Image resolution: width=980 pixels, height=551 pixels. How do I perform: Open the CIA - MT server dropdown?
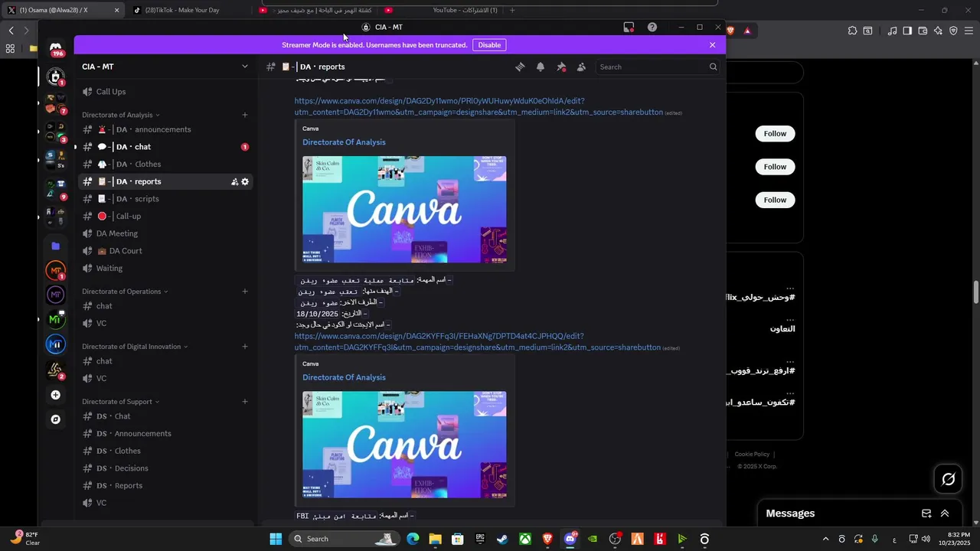(165, 67)
